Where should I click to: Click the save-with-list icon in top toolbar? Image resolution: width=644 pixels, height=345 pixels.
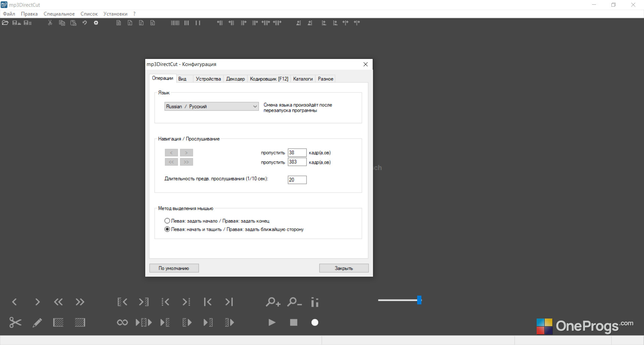point(28,23)
